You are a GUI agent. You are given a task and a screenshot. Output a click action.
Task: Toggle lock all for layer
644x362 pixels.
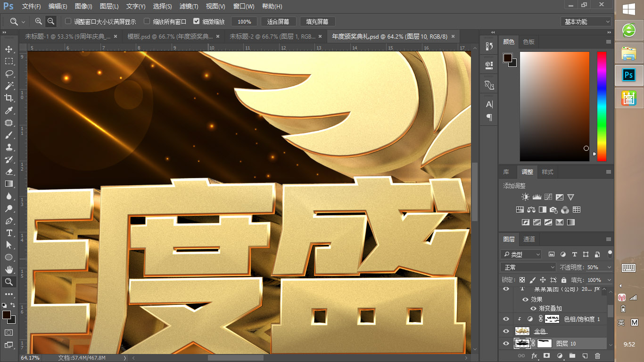[x=563, y=280]
